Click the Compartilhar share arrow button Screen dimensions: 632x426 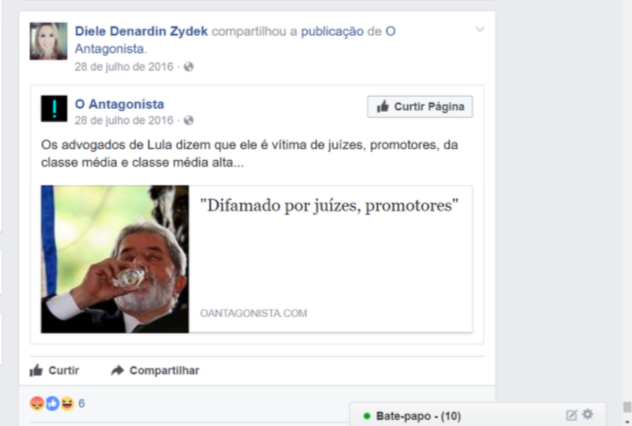click(155, 370)
